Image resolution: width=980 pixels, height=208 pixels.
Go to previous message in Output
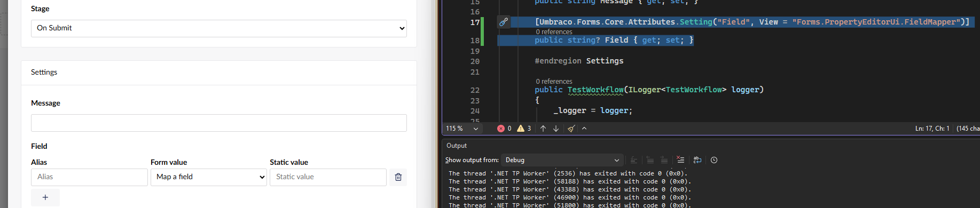coord(650,160)
